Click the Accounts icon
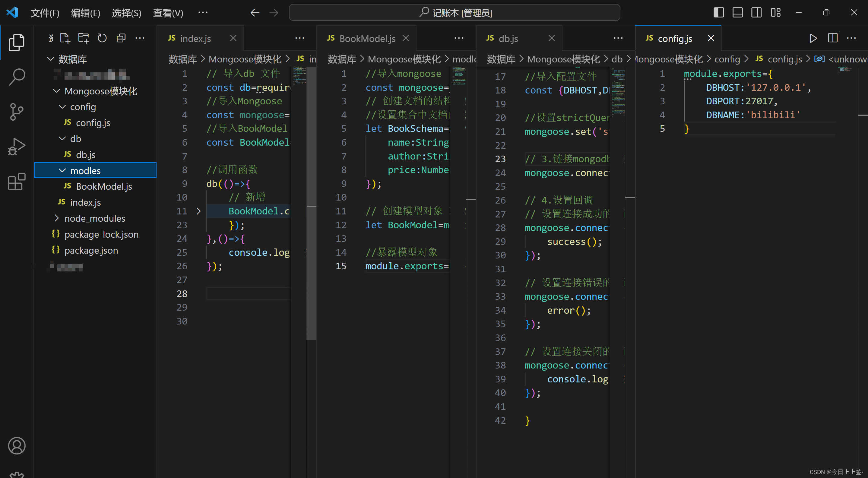The width and height of the screenshot is (868, 478). (16, 446)
